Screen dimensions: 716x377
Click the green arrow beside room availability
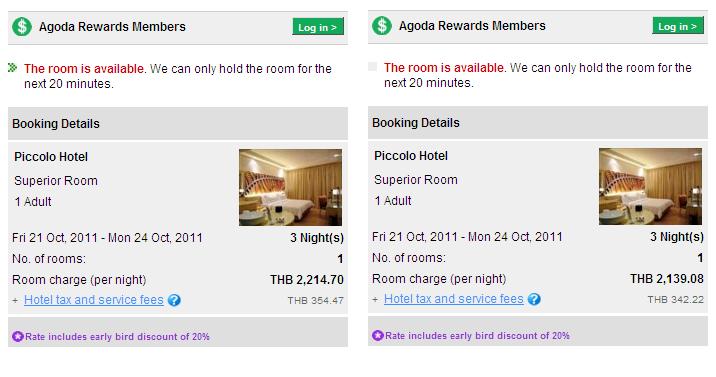[12, 68]
